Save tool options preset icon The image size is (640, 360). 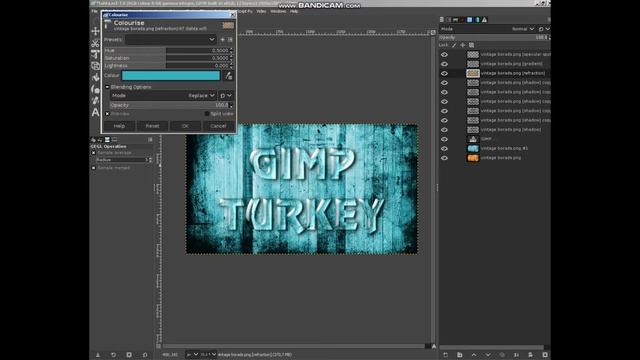pyautogui.click(x=98, y=355)
